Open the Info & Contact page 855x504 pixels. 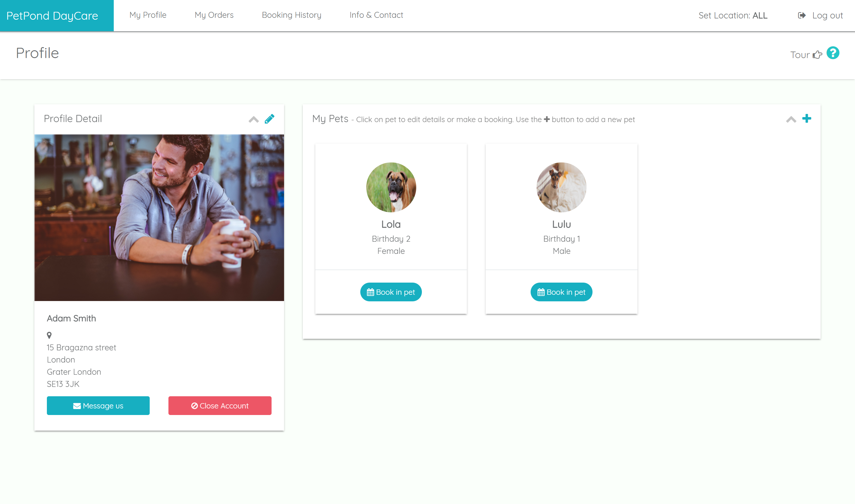click(x=376, y=15)
